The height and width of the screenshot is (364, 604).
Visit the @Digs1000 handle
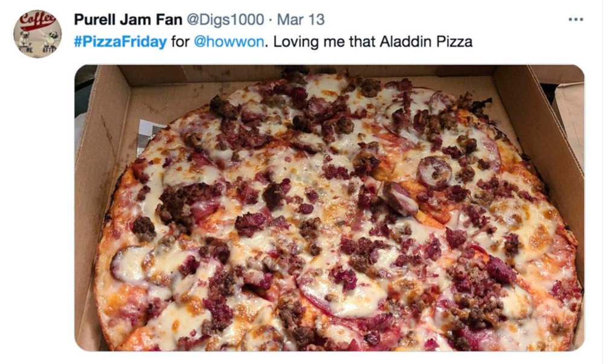pyautogui.click(x=225, y=19)
